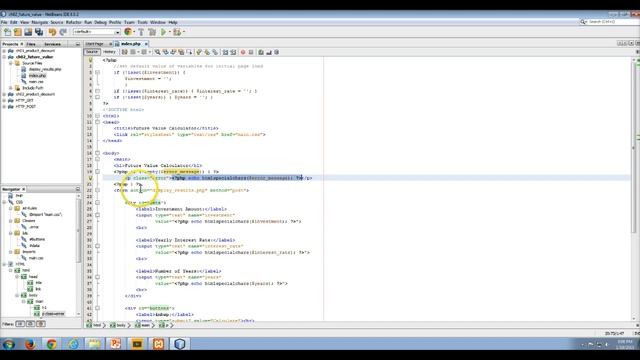
Task: Save all files with the Save All icon
Action: click(x=39, y=32)
